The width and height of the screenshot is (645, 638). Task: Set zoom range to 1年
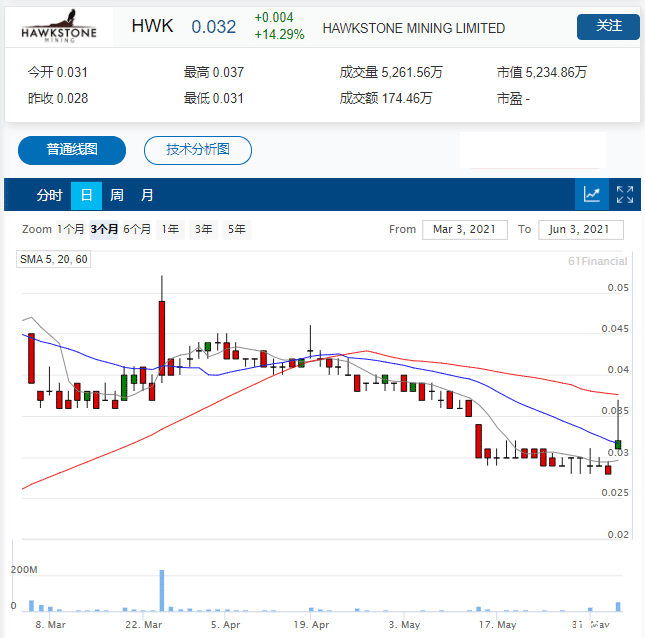point(170,229)
